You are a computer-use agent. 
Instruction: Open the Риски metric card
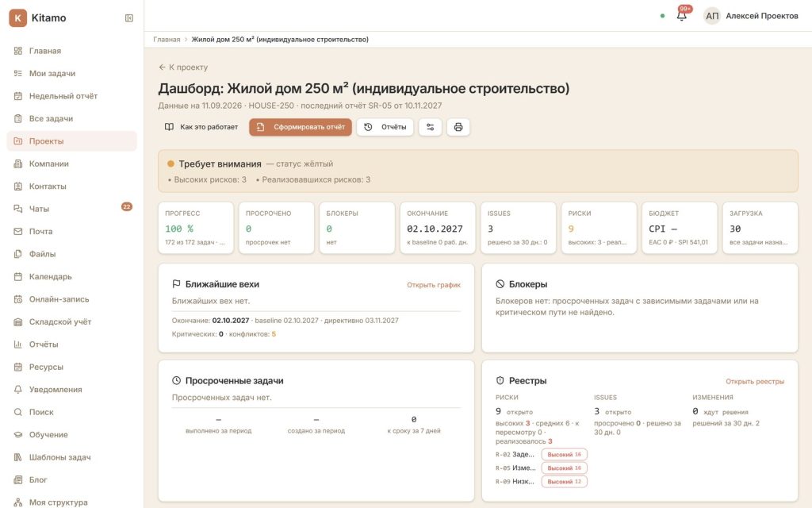click(x=599, y=228)
